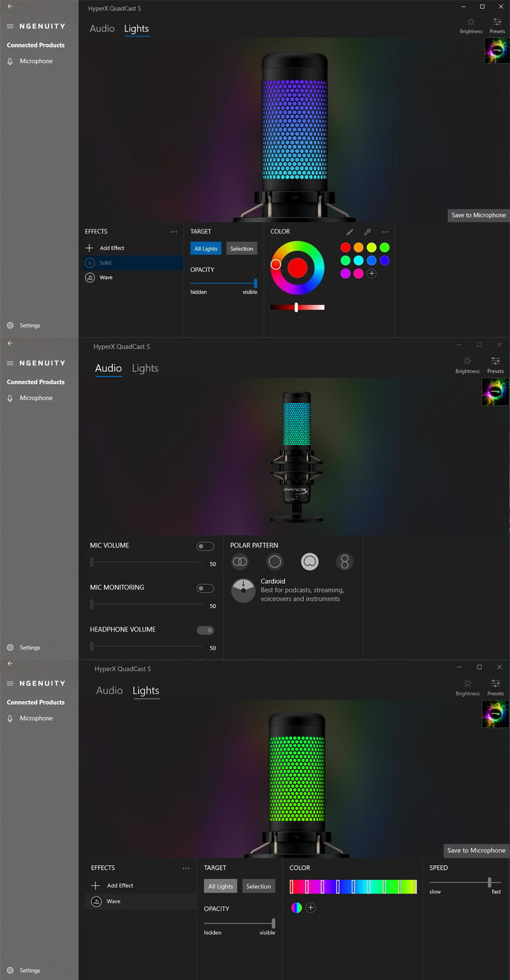Select the stereo polar pattern with overlapping circles
The height and width of the screenshot is (980, 510).
point(240,561)
